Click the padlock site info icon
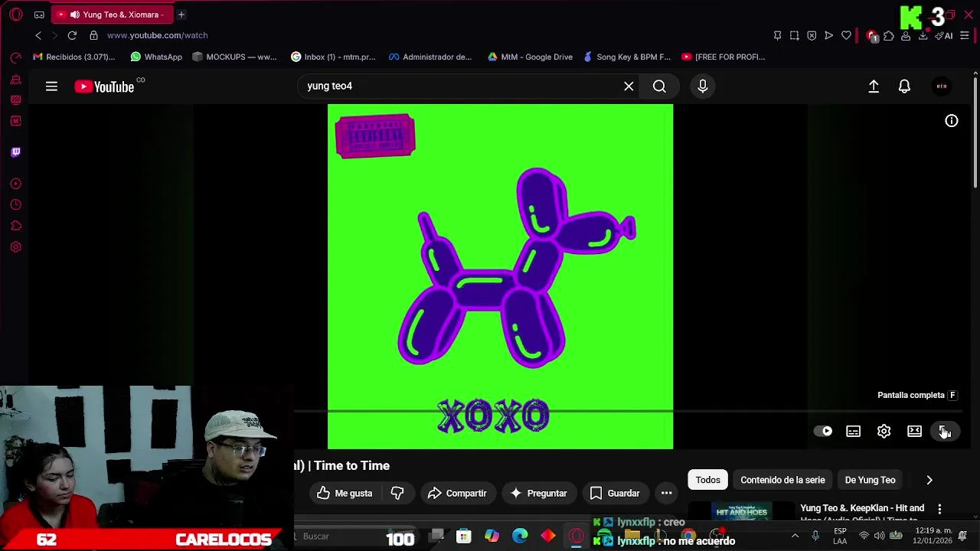 click(93, 35)
